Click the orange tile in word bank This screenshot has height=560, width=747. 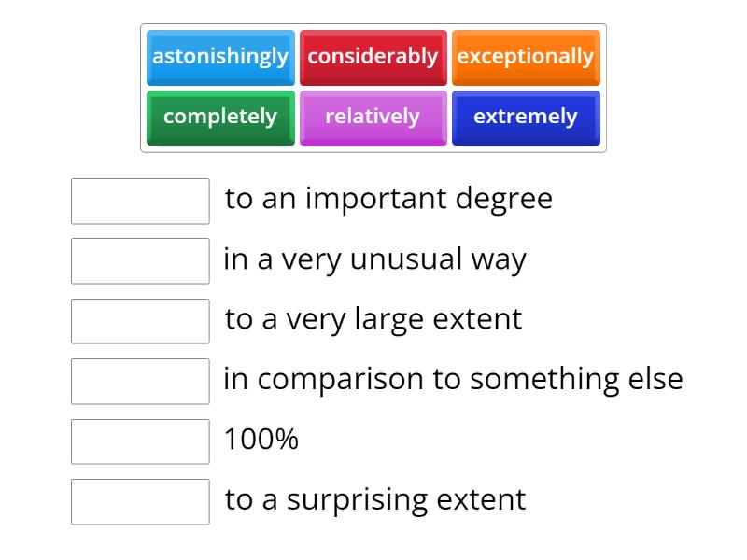click(526, 57)
